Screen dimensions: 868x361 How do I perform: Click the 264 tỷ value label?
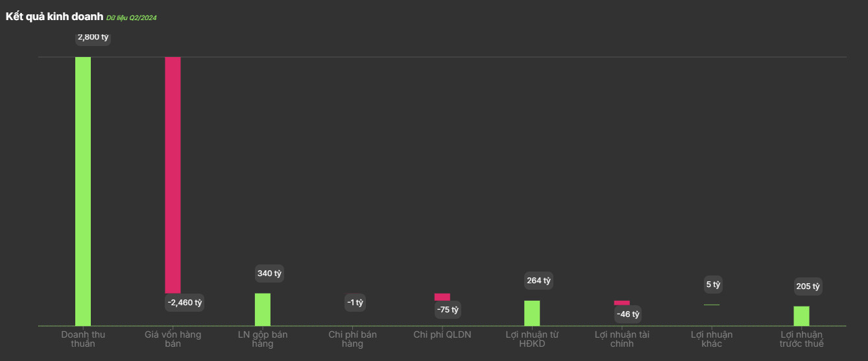click(538, 281)
